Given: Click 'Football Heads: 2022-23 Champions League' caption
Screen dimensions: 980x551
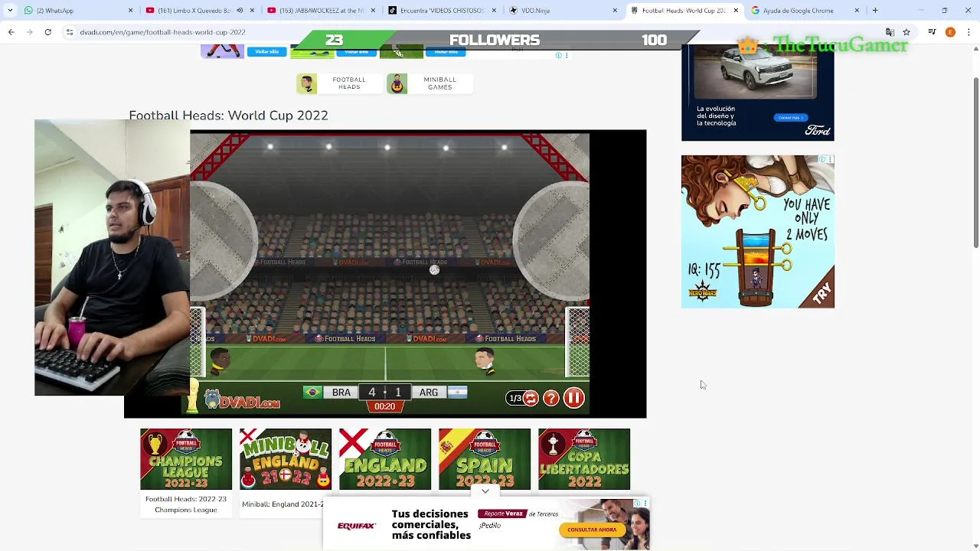Looking at the screenshot, I should point(186,504).
